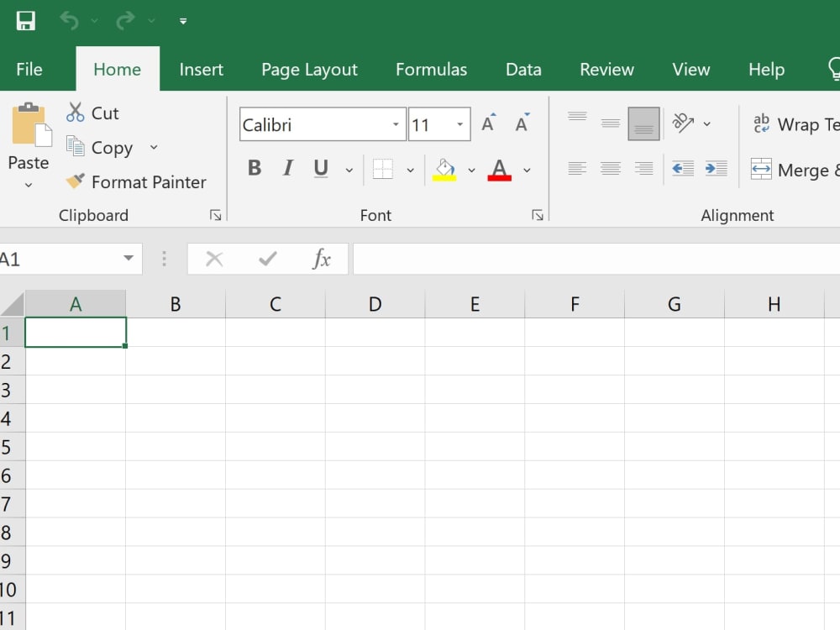Toggle underline formatting
840x630 pixels.
click(320, 167)
